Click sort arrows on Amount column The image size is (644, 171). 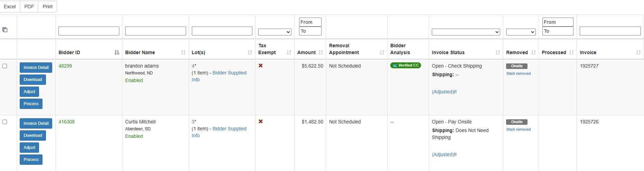tap(321, 52)
